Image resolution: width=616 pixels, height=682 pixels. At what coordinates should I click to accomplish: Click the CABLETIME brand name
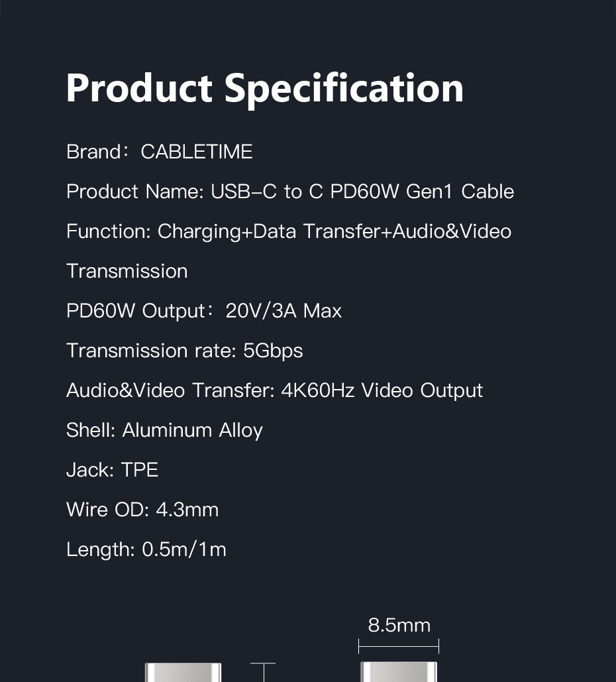pyautogui.click(x=197, y=152)
